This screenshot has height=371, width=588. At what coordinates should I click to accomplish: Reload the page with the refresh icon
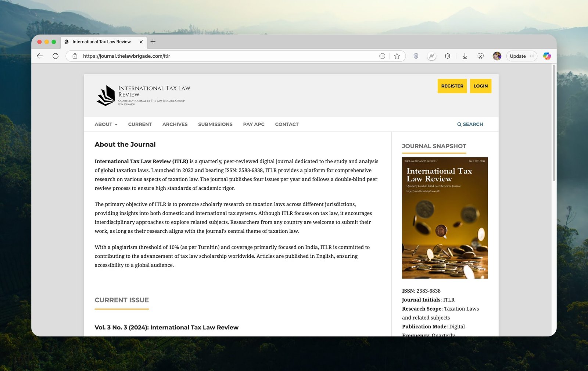55,56
